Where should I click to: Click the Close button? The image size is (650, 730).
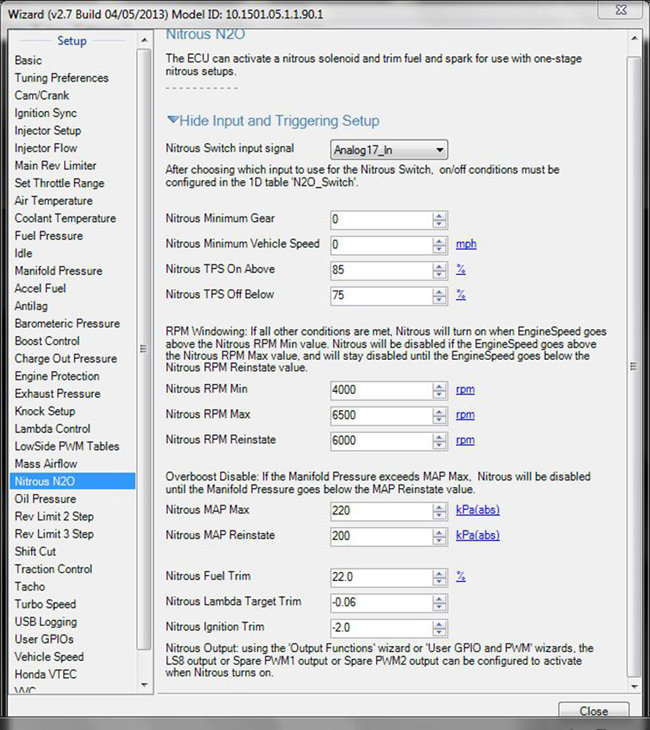(594, 711)
